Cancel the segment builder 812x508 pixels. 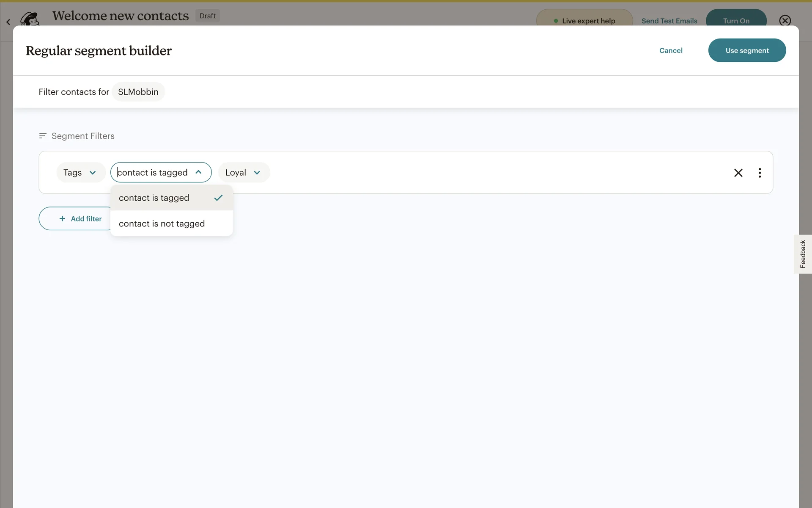coord(671,50)
